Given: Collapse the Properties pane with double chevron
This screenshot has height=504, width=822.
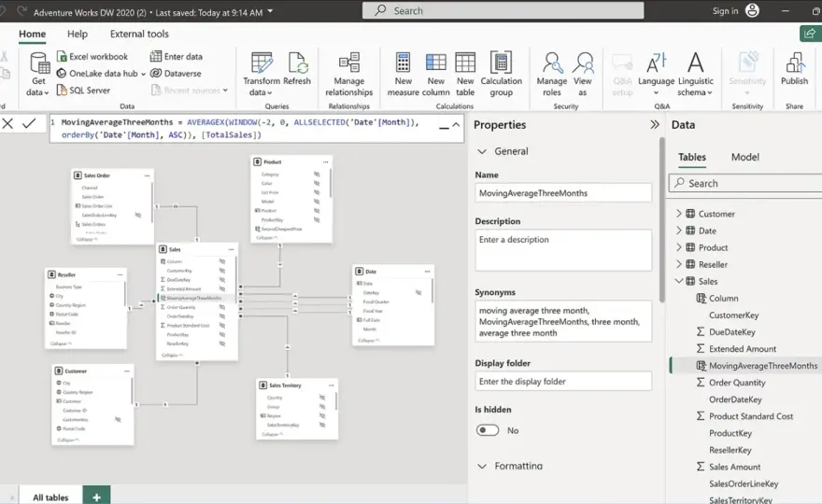Looking at the screenshot, I should coord(654,125).
